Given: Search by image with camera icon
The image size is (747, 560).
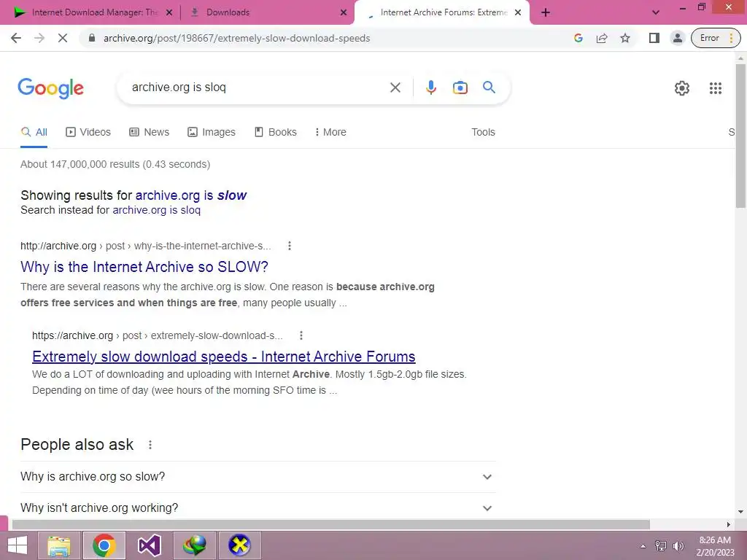Looking at the screenshot, I should pyautogui.click(x=460, y=87).
